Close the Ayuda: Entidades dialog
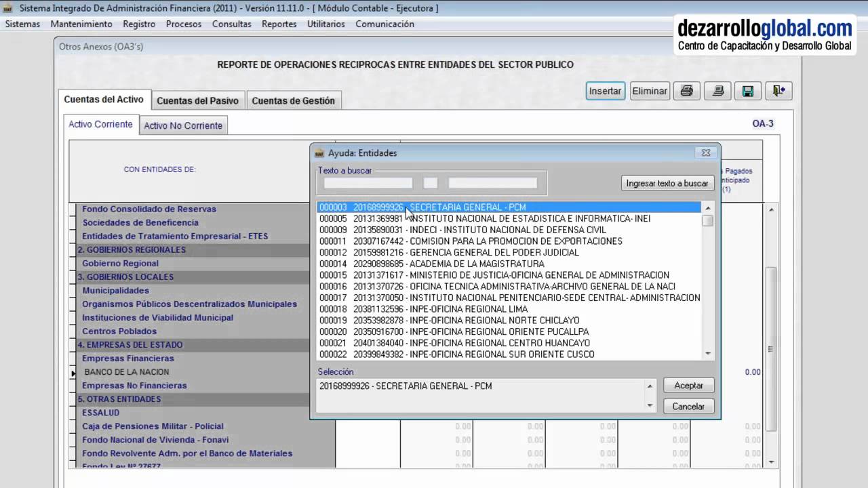The height and width of the screenshot is (488, 868). tap(706, 152)
